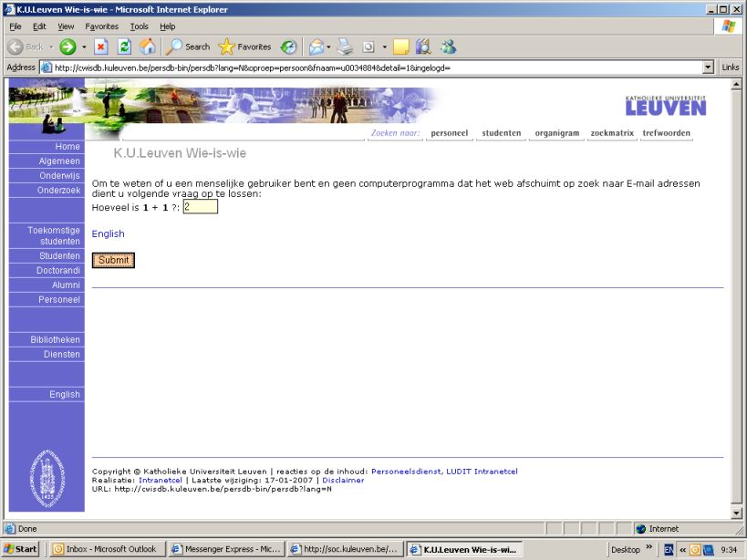Open the Mail toolbar icon
Screen dimensions: 747x560
tap(314, 47)
